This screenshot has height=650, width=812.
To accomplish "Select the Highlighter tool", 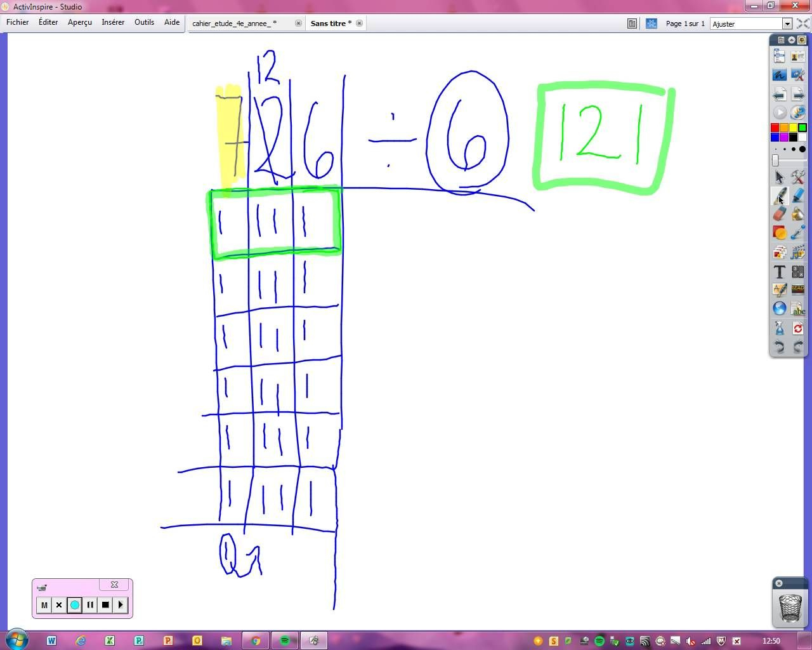I will [798, 196].
